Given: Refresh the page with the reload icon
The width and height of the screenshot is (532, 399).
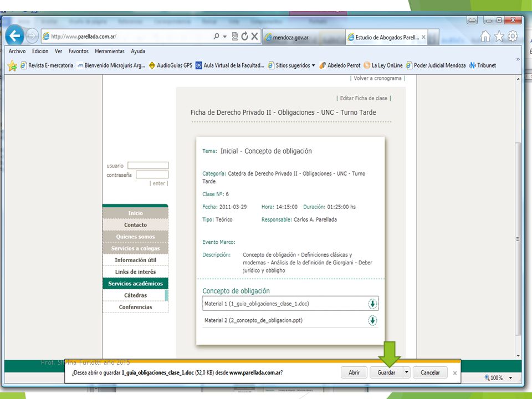Looking at the screenshot, I should click(244, 37).
